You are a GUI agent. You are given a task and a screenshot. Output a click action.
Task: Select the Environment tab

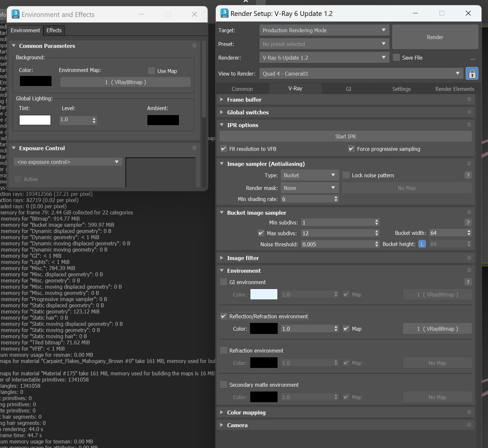point(25,30)
